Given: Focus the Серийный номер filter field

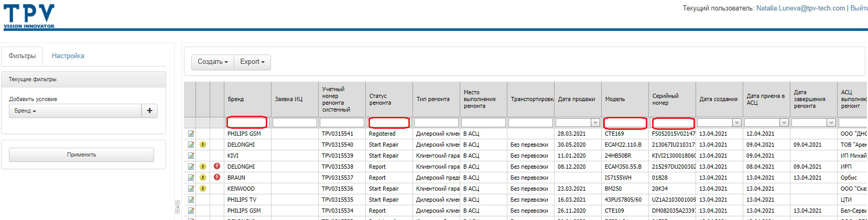Looking at the screenshot, I should tap(673, 123).
